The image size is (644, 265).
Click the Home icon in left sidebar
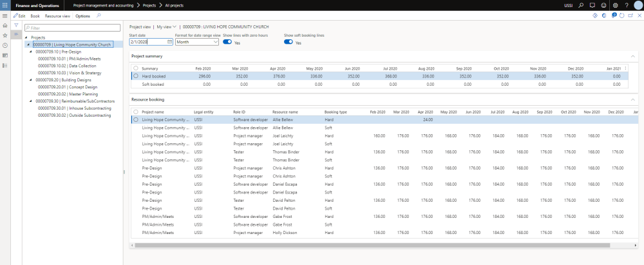point(5,25)
